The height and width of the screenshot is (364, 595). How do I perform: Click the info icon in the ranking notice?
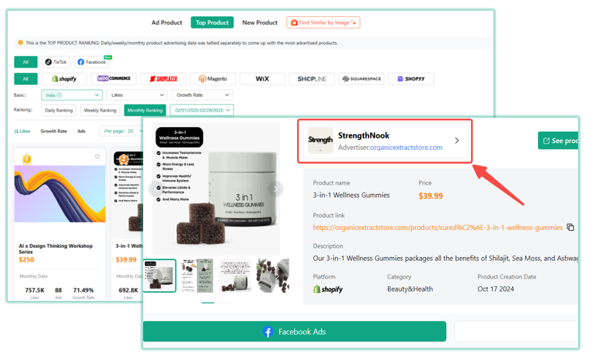click(x=21, y=42)
